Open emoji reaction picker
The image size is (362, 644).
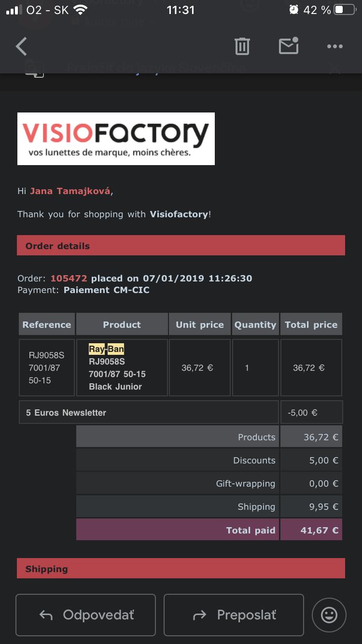tap(329, 615)
